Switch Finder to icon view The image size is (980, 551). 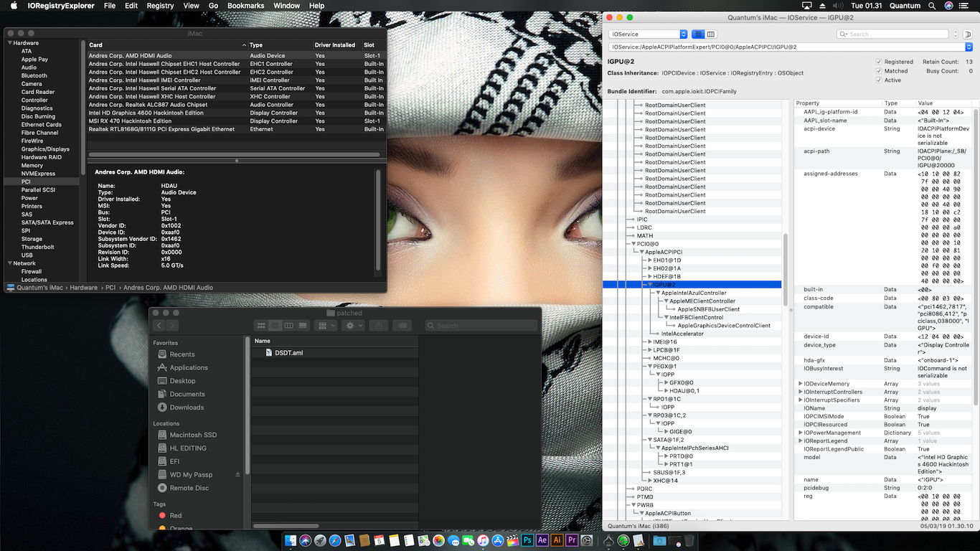tap(261, 326)
